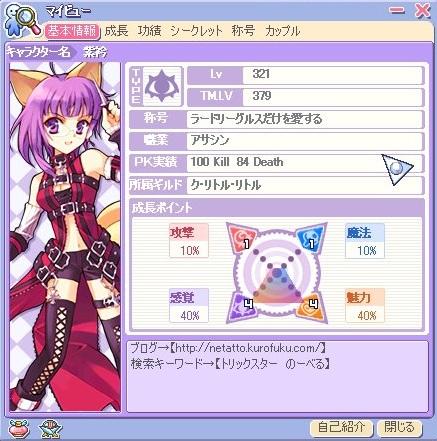Click the 自己紹介 button
The height and width of the screenshot is (441, 437).
341,427
